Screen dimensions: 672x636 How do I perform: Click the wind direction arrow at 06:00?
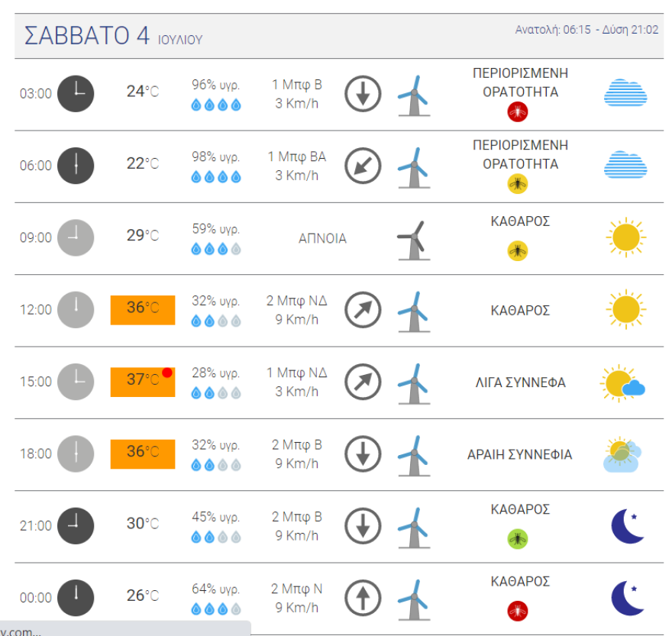point(363,166)
